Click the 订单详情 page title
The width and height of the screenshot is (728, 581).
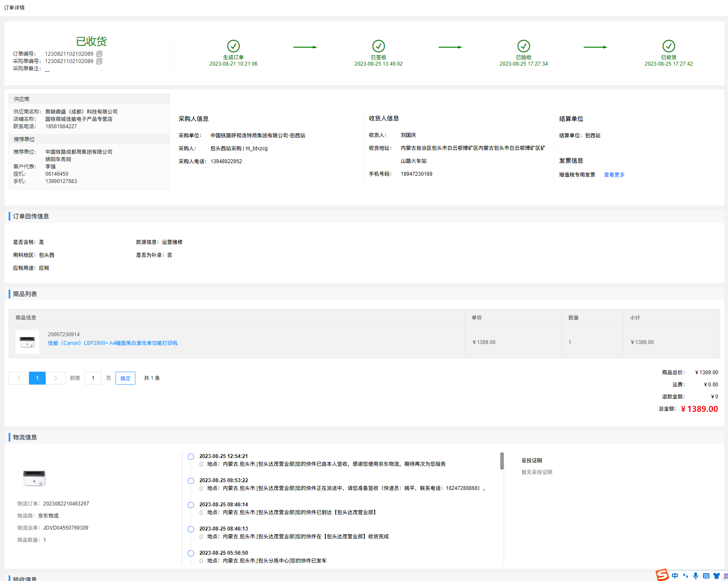[14, 8]
